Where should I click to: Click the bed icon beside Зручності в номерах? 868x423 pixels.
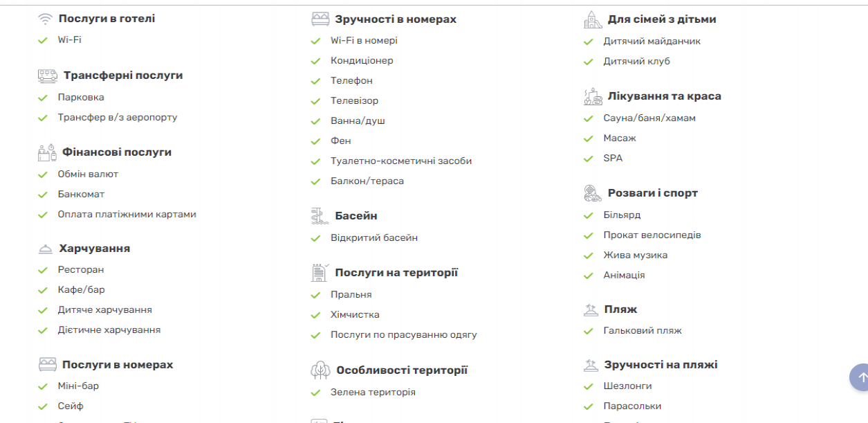(320, 19)
